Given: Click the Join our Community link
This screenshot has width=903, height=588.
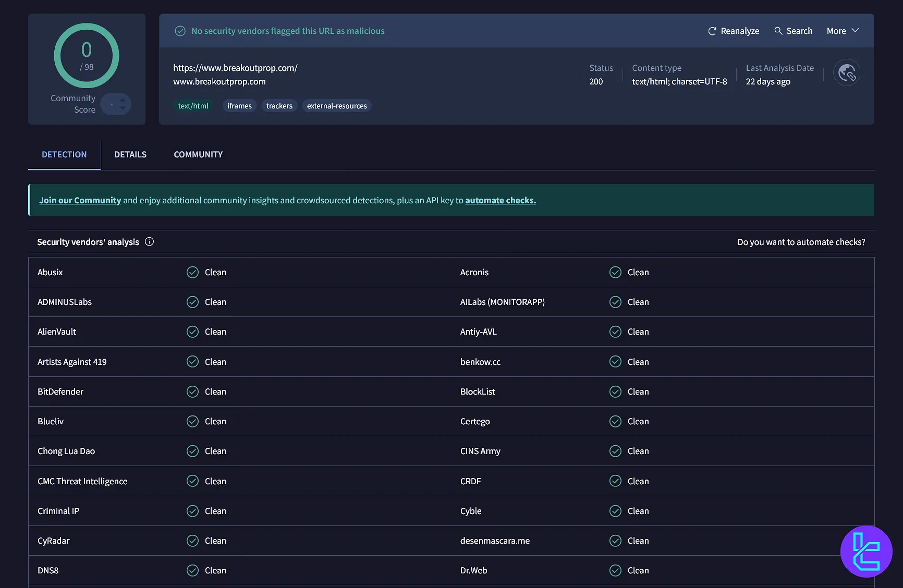Looking at the screenshot, I should click(x=80, y=200).
